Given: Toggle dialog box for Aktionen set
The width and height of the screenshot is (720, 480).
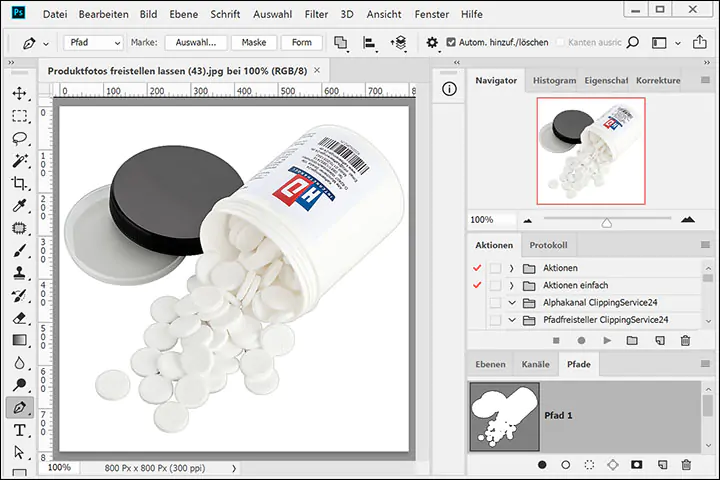Looking at the screenshot, I should pyautogui.click(x=495, y=268).
